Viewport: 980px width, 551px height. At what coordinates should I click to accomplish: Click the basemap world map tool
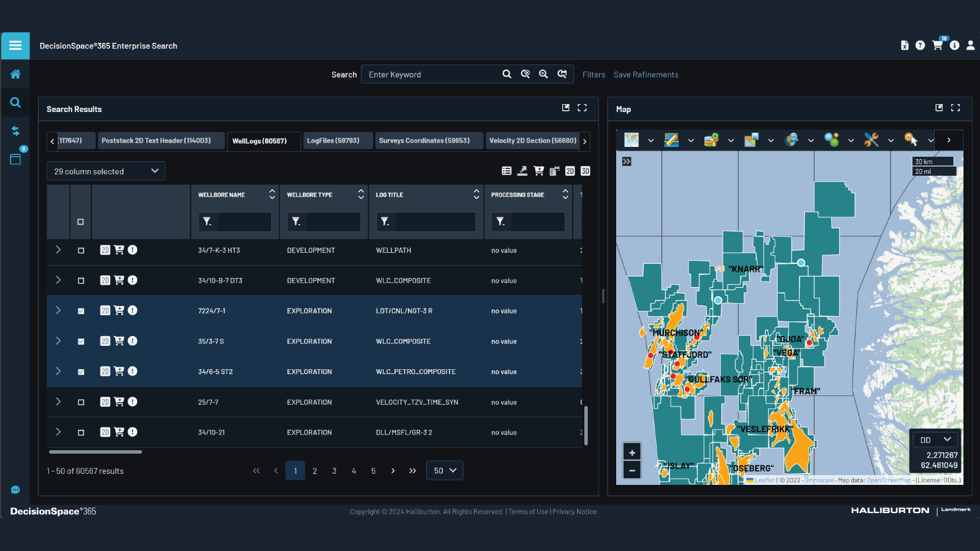point(631,140)
